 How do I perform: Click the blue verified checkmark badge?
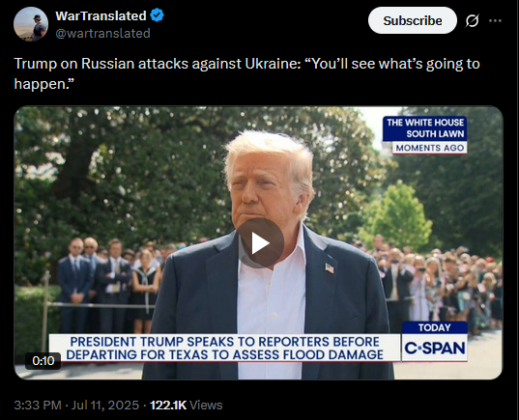click(x=157, y=15)
